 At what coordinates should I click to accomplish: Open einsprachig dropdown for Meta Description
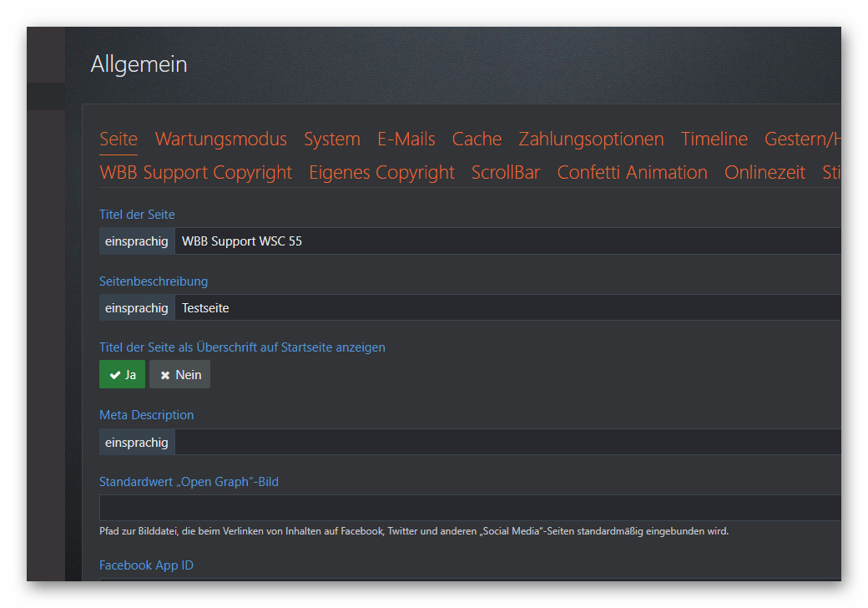pyautogui.click(x=137, y=443)
